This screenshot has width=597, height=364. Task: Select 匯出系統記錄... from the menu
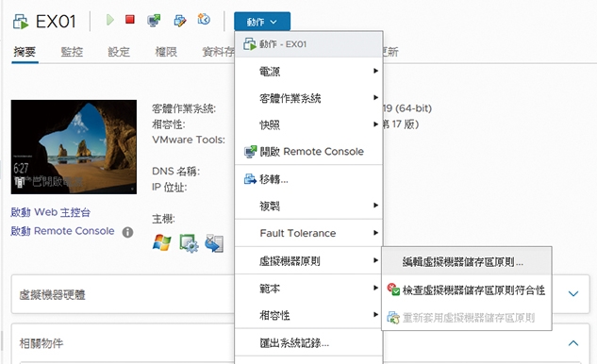308,343
